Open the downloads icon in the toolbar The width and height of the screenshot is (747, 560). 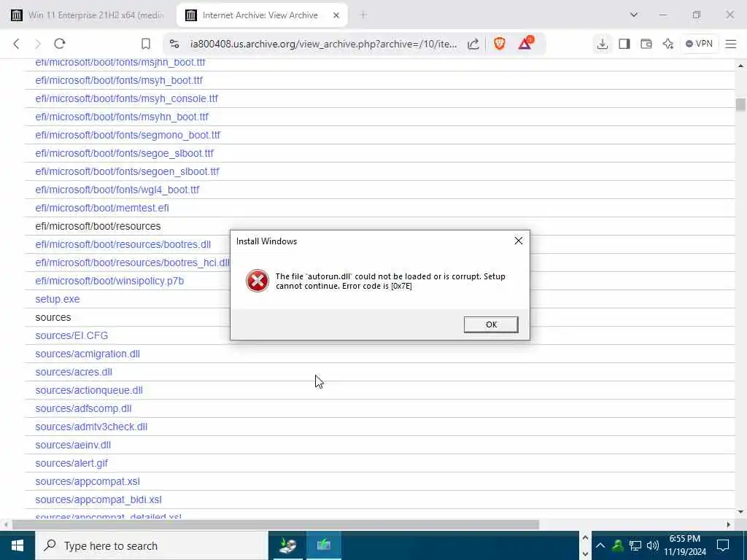pyautogui.click(x=602, y=44)
